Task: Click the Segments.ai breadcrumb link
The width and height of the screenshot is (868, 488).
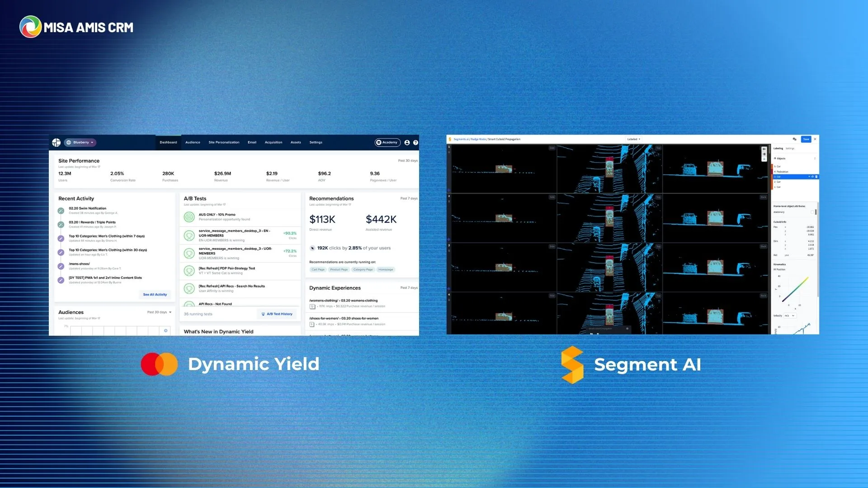Action: click(461, 139)
